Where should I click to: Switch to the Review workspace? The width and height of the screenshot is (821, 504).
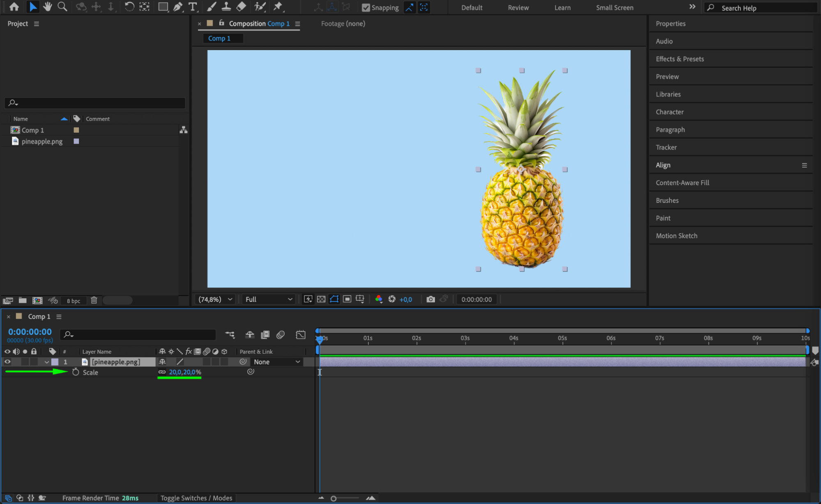pos(518,7)
